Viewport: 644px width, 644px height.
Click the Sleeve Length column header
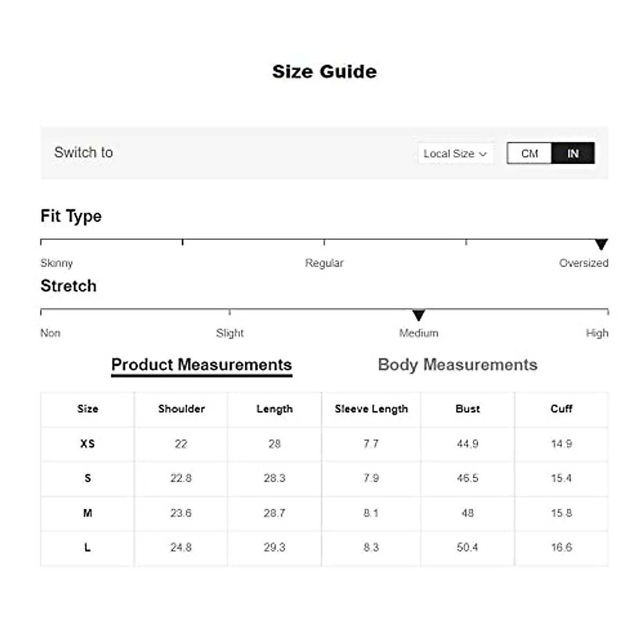[371, 409]
